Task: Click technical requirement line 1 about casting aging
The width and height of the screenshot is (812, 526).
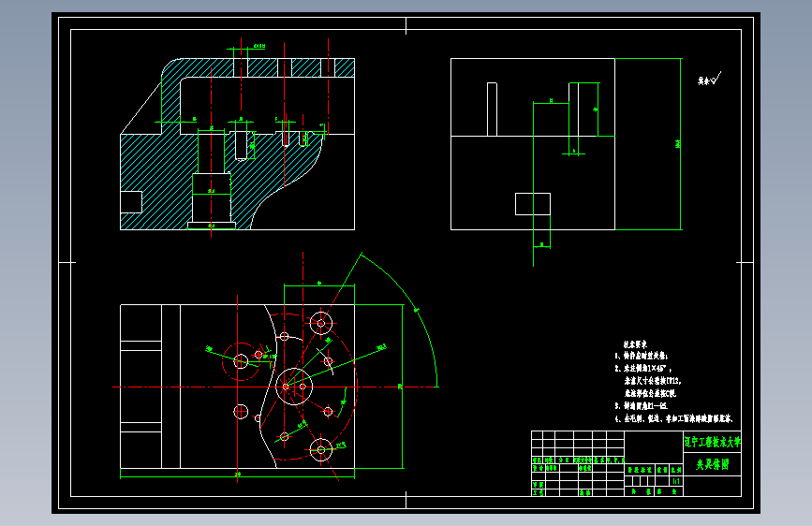Action: [x=642, y=357]
